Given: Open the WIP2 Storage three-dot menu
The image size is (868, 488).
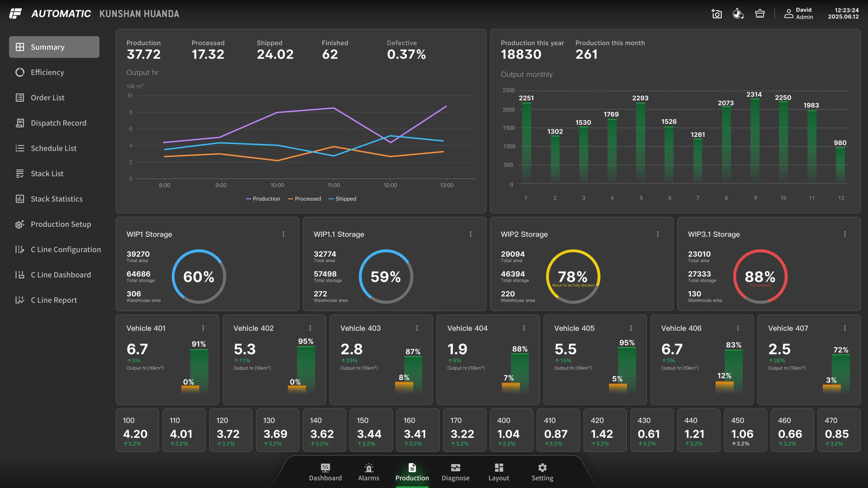Looking at the screenshot, I should click(x=658, y=234).
